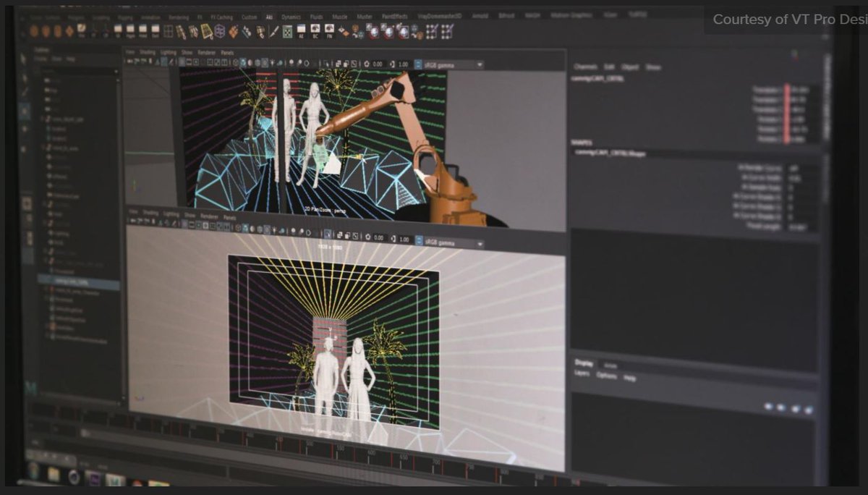
Task: Click the FN shelf icon
Action: point(329,30)
